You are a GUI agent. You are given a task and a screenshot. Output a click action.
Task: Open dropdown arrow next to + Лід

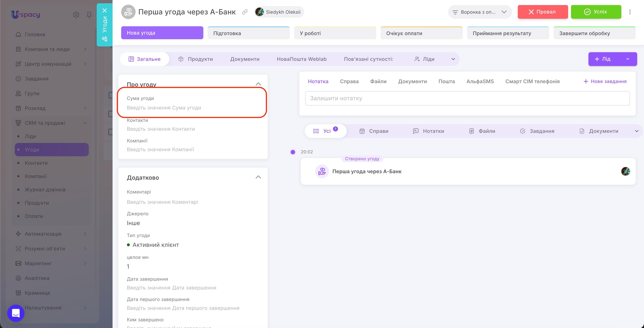pyautogui.click(x=627, y=59)
